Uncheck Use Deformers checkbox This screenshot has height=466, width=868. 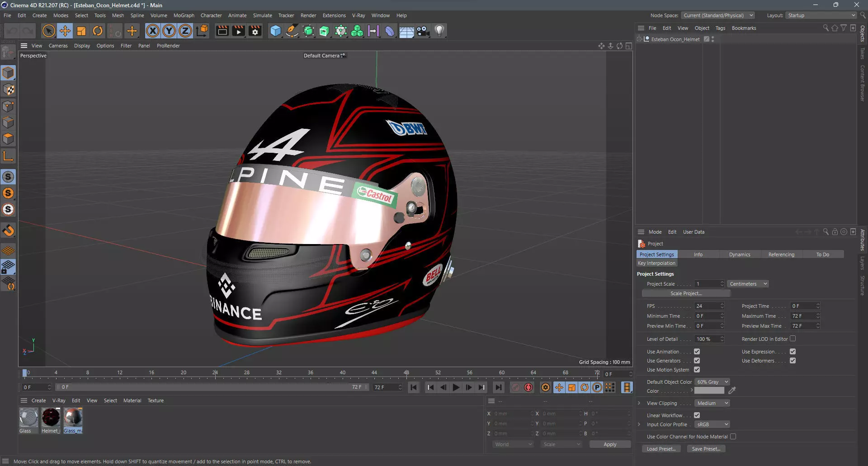[x=793, y=361]
